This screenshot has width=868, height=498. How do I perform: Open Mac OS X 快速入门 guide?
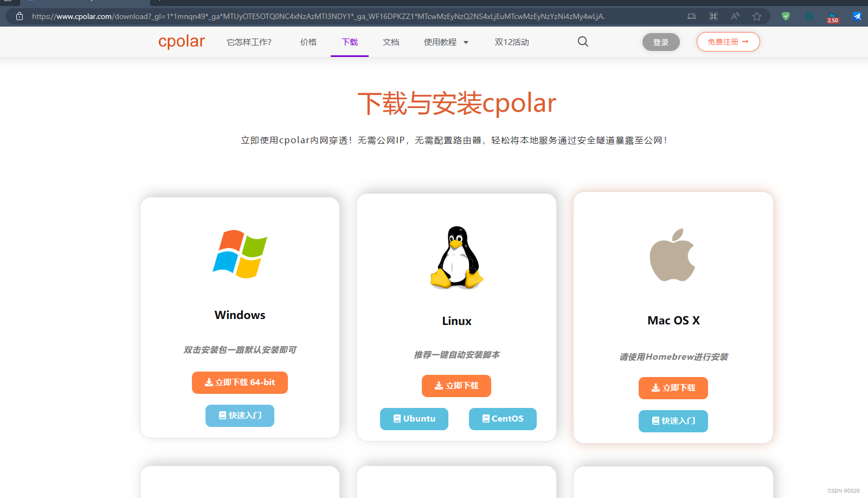point(673,421)
